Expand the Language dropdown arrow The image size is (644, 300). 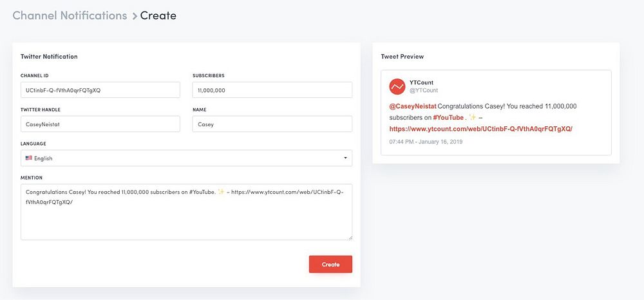(345, 158)
